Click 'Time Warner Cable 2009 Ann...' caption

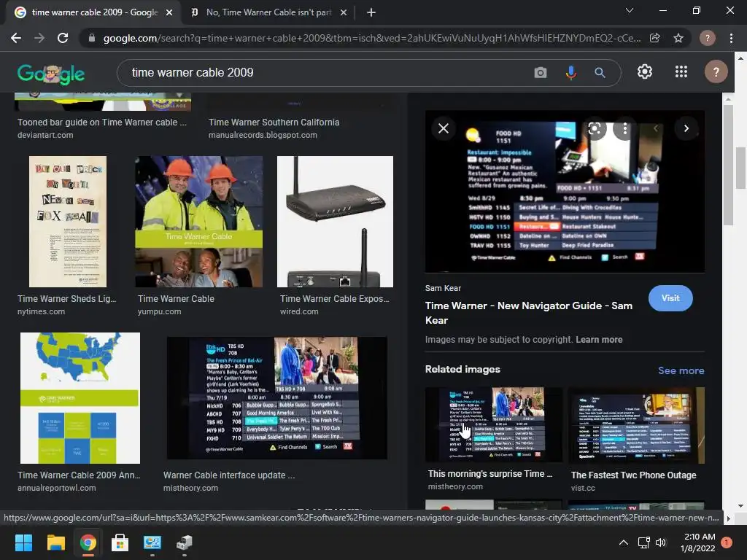click(x=79, y=475)
